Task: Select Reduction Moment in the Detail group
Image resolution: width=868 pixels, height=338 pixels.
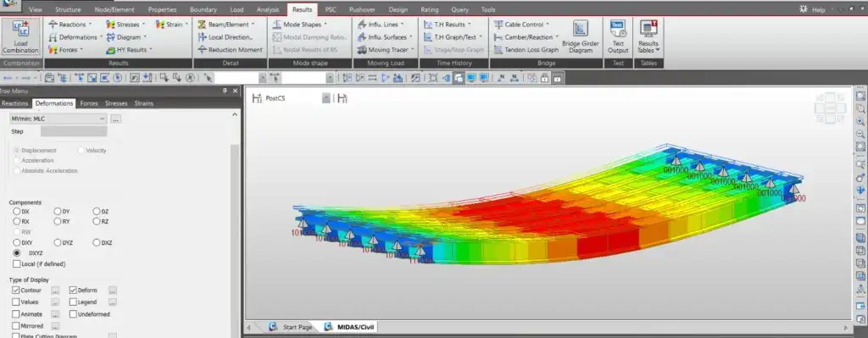Action: click(230, 50)
